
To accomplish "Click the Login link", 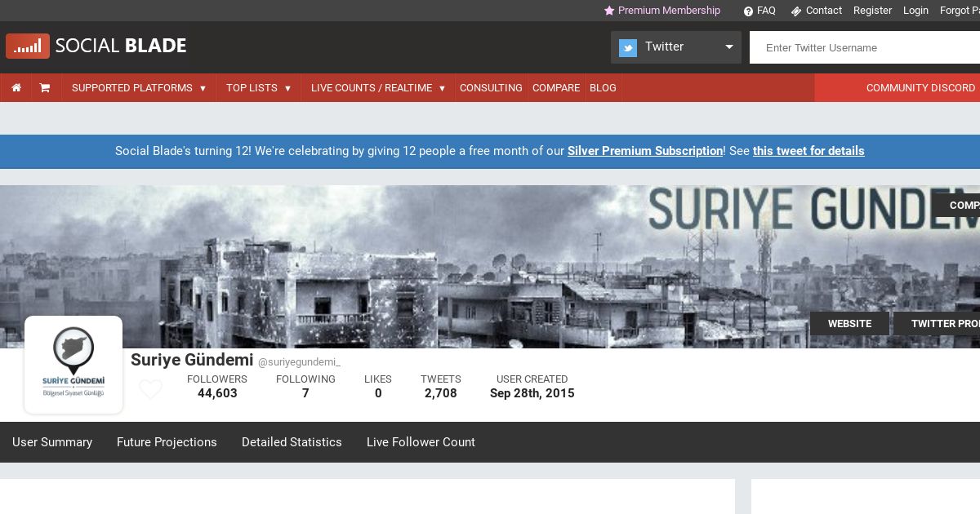I will [x=915, y=11].
